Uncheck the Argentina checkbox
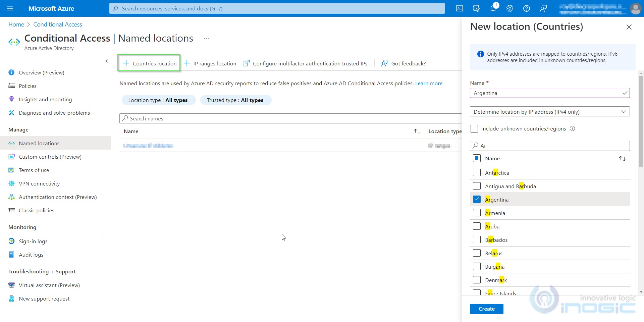Image resolution: width=644 pixels, height=322 pixels. [x=477, y=199]
